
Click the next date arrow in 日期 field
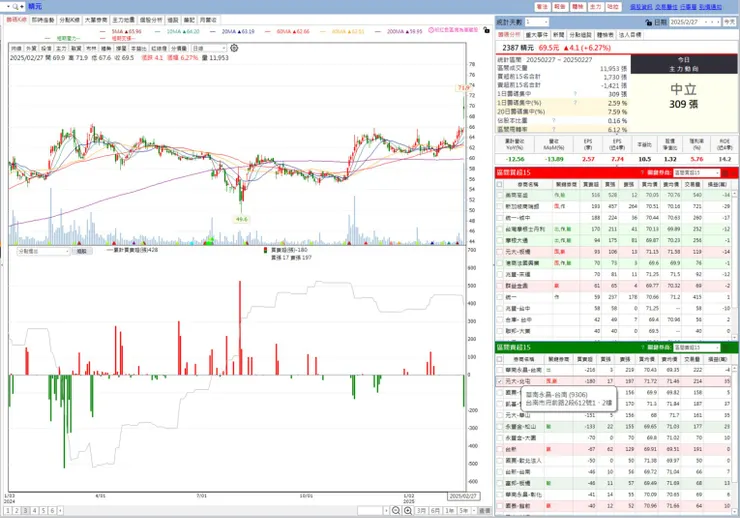pyautogui.click(x=718, y=22)
